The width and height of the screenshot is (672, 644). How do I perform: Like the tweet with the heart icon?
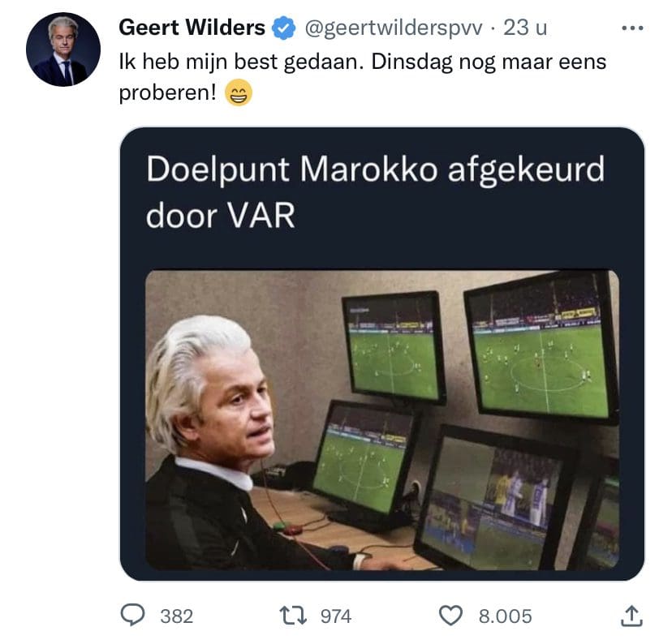pos(451,616)
